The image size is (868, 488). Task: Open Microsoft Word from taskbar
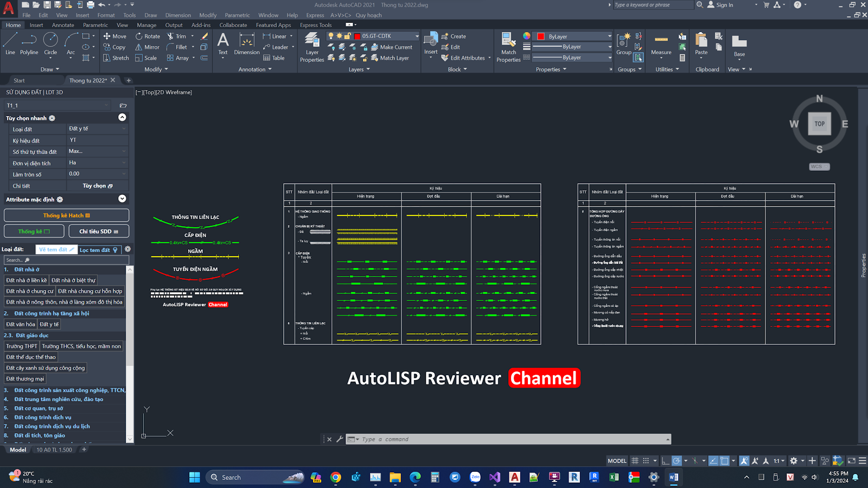coord(674,477)
